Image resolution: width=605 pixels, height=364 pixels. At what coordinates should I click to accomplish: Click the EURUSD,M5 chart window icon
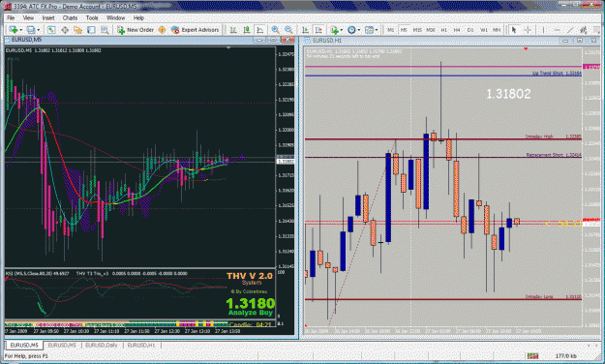click(x=8, y=40)
